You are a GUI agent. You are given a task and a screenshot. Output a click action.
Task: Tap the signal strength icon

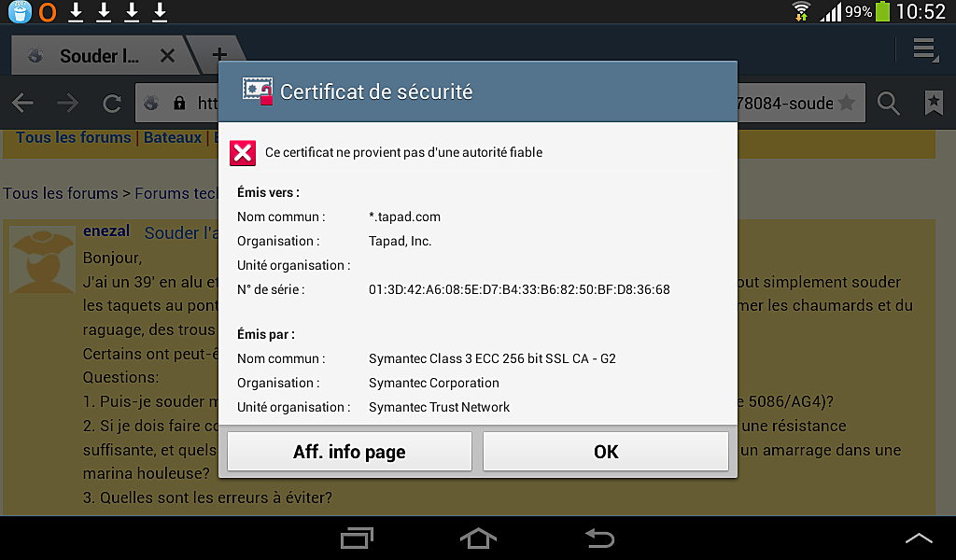(x=830, y=11)
